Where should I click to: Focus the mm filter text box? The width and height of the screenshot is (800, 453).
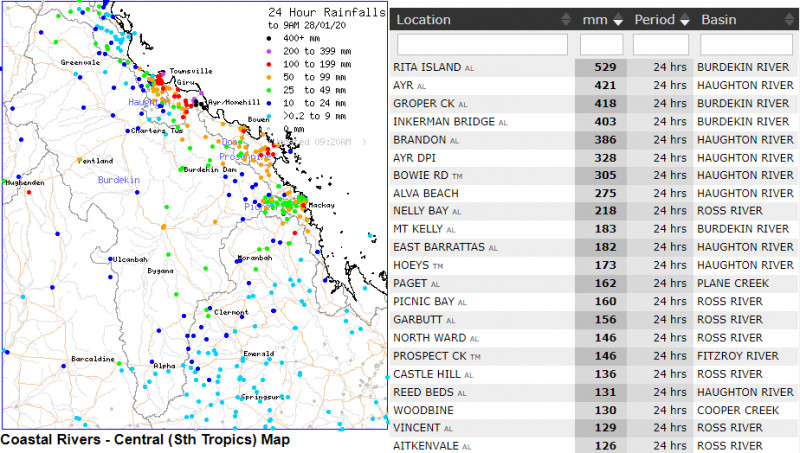coord(601,45)
